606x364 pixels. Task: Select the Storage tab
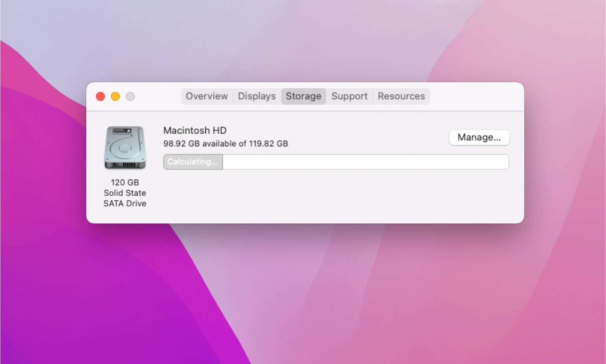[x=303, y=96]
